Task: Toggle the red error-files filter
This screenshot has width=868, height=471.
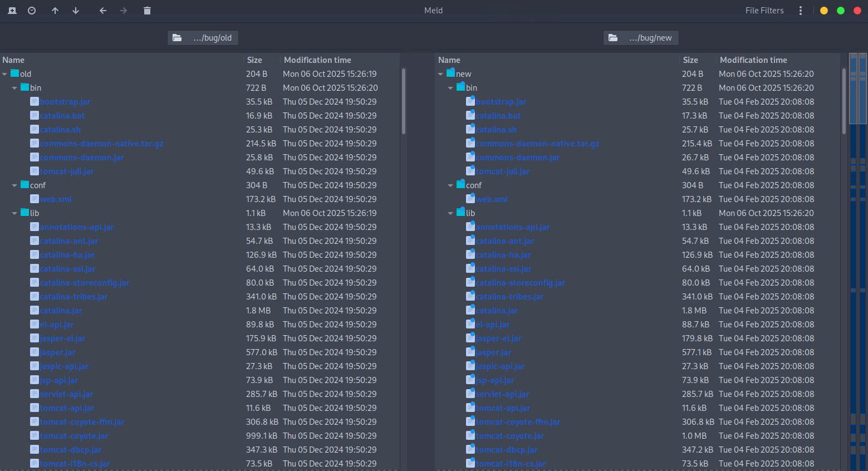Action: tap(857, 10)
